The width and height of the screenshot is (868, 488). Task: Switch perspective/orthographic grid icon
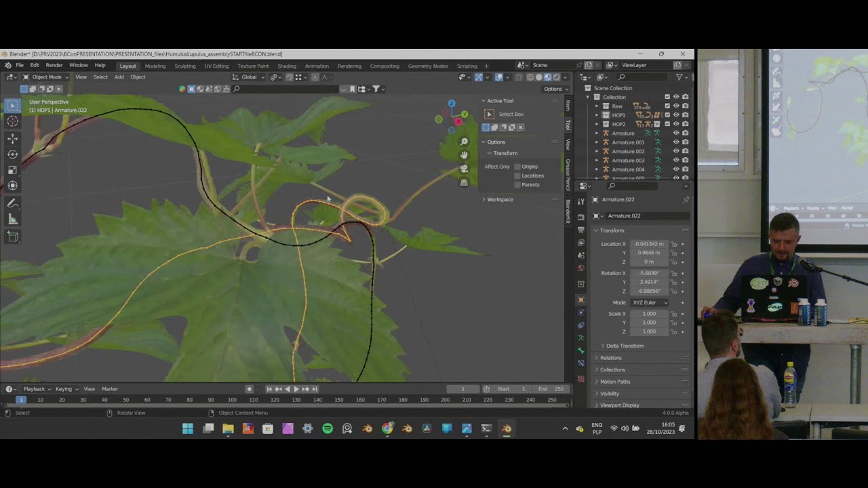[464, 182]
